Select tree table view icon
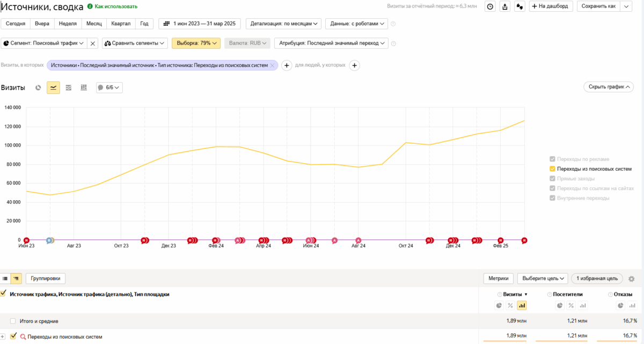This screenshot has height=344, width=644. 16,279
